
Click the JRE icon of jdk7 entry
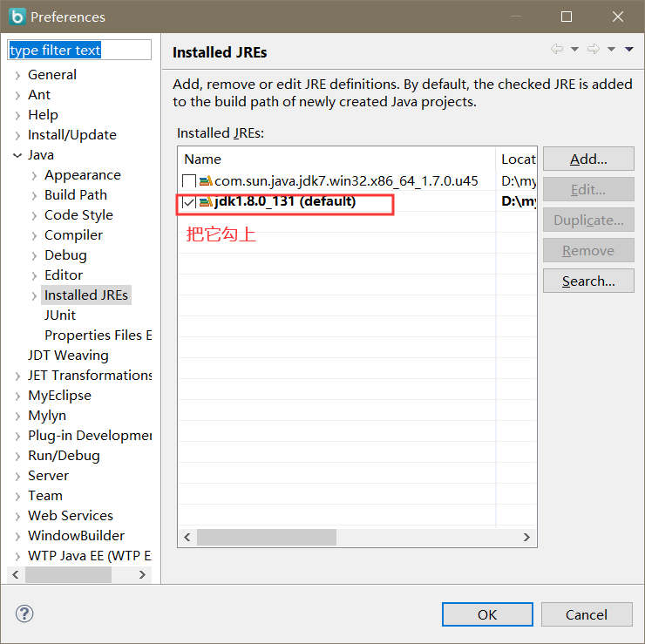click(x=206, y=180)
